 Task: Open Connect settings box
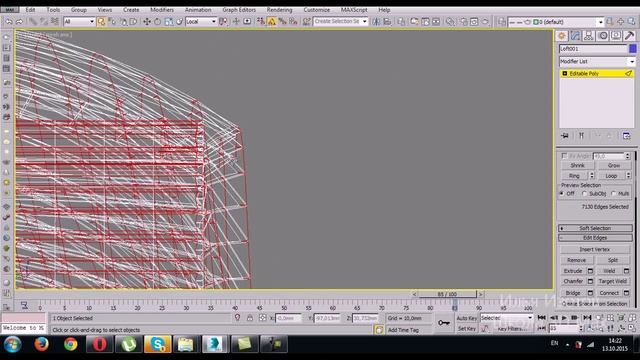(627, 293)
